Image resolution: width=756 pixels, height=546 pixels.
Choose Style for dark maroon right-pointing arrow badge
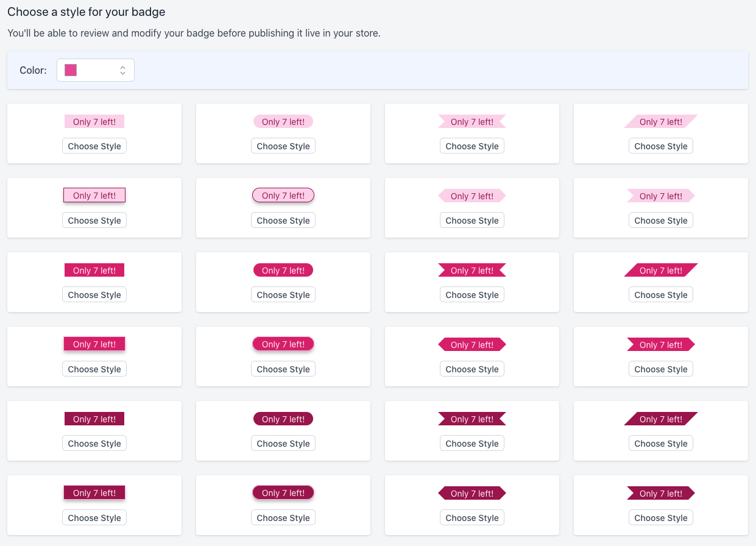661,518
